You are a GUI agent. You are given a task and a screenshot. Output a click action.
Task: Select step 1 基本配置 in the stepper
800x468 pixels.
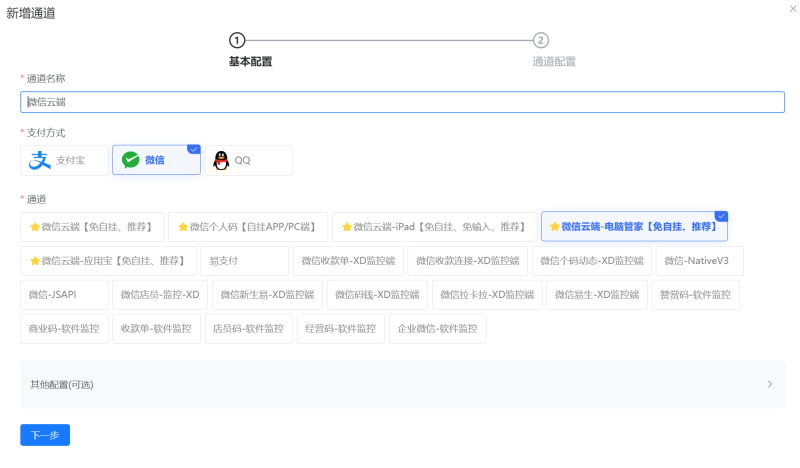pos(250,50)
